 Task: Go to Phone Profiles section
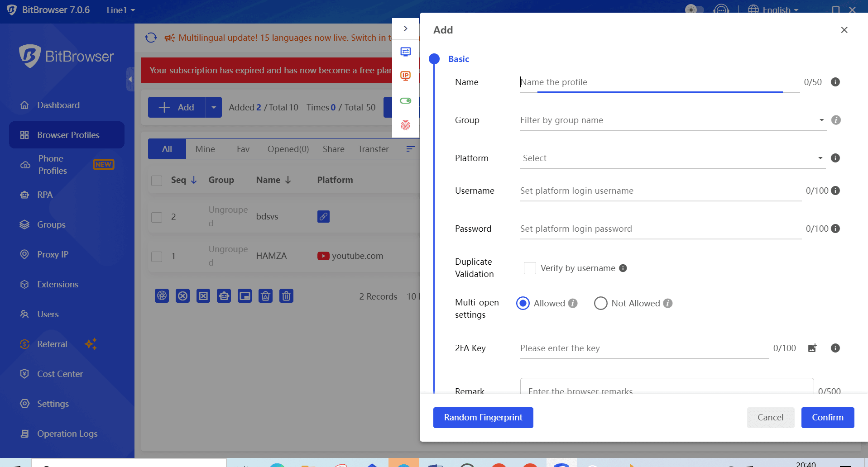pyautogui.click(x=67, y=165)
